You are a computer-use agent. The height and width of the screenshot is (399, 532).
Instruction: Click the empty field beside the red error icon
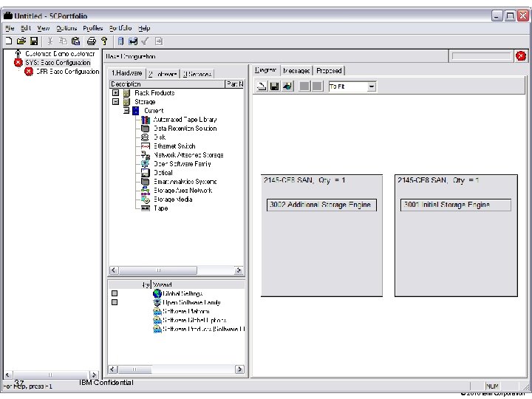481,56
